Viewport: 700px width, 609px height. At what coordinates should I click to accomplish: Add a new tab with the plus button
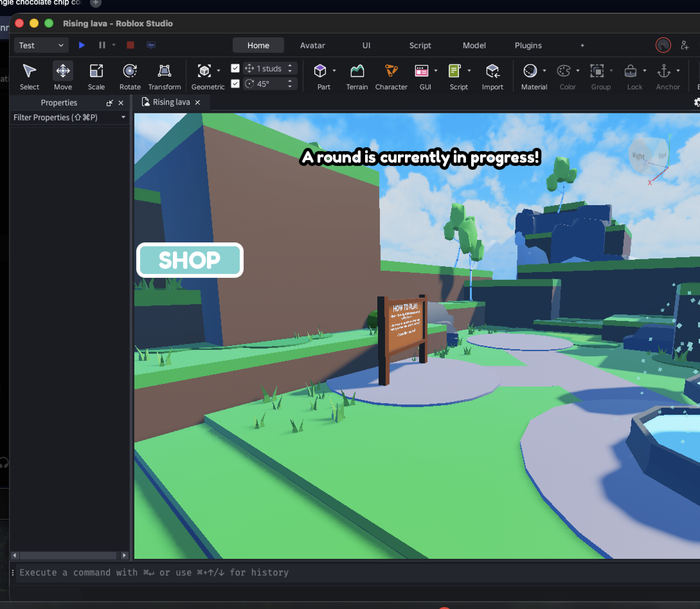[x=582, y=45]
